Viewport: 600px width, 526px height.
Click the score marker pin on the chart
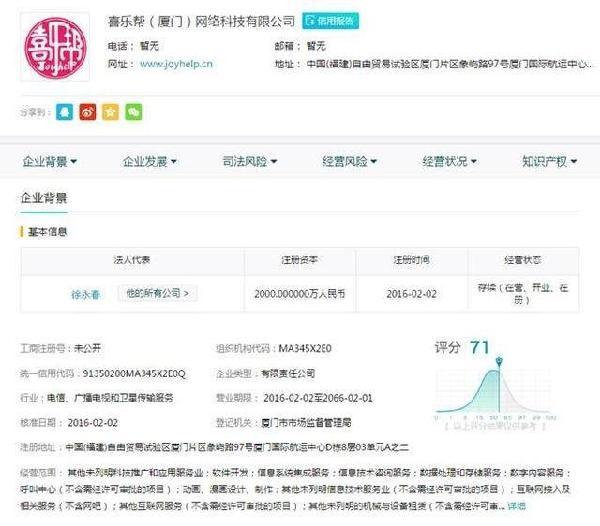click(500, 360)
